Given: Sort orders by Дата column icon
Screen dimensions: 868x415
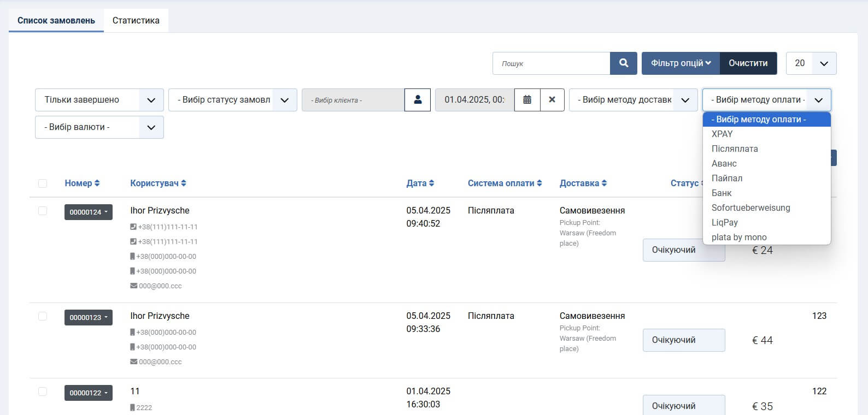Looking at the screenshot, I should tap(431, 183).
